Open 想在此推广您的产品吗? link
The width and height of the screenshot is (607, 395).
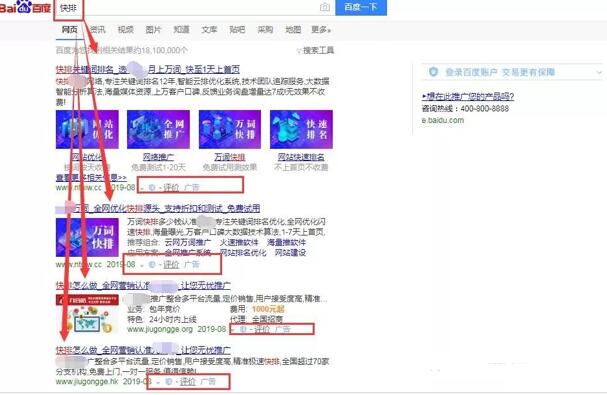coord(468,96)
